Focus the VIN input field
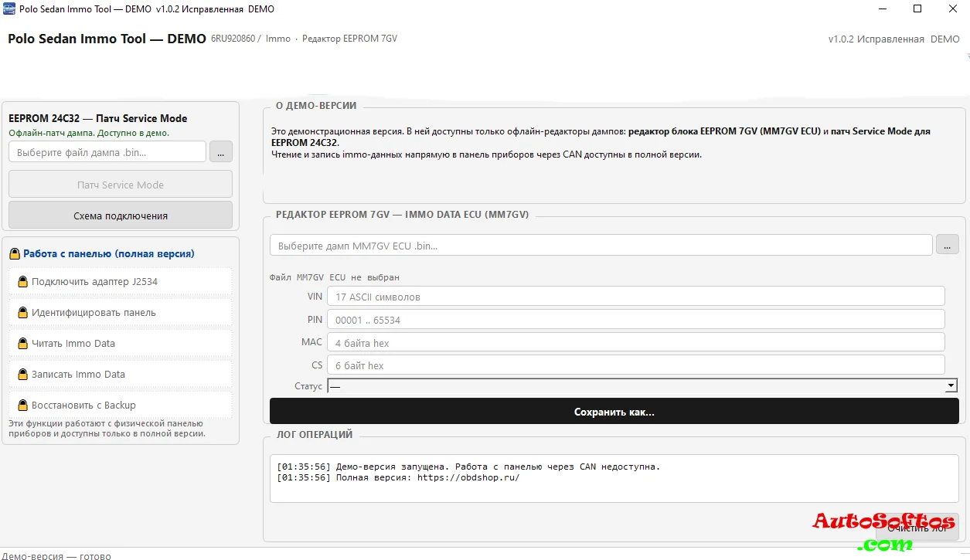Image resolution: width=970 pixels, height=560 pixels. tap(635, 297)
